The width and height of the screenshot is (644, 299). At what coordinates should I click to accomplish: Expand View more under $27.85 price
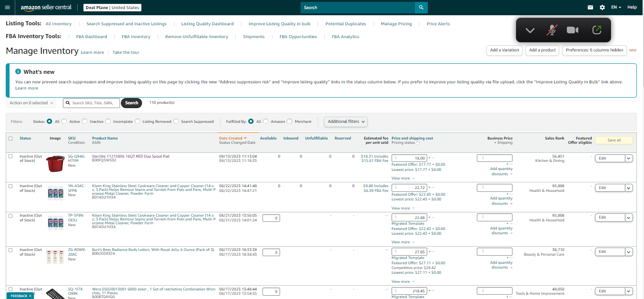(x=402, y=282)
